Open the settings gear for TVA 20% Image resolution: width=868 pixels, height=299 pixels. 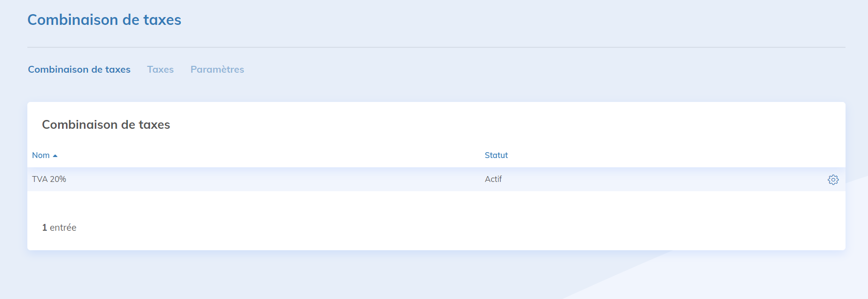(833, 179)
